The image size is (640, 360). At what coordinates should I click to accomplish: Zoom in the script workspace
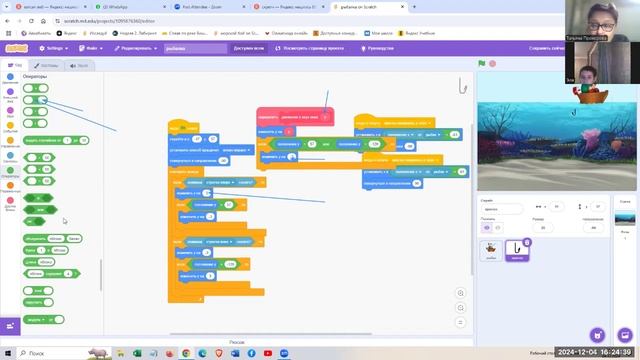pos(460,293)
